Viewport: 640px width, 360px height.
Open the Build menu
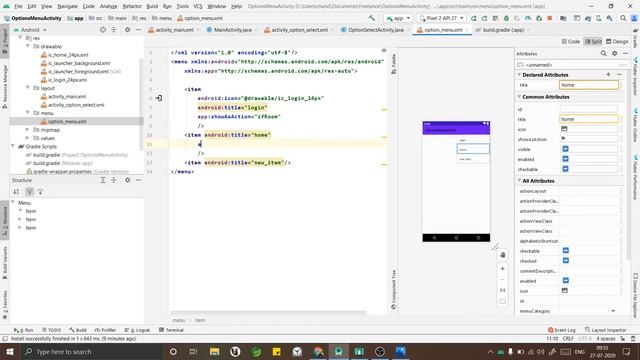[152, 6]
